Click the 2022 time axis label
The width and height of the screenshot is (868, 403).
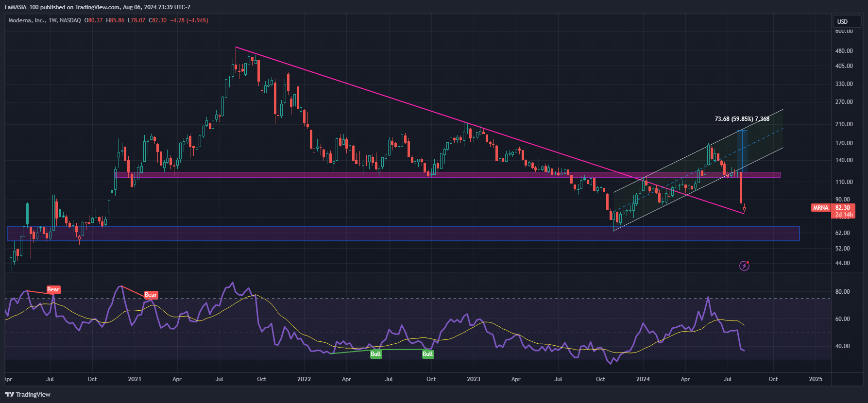pos(304,379)
